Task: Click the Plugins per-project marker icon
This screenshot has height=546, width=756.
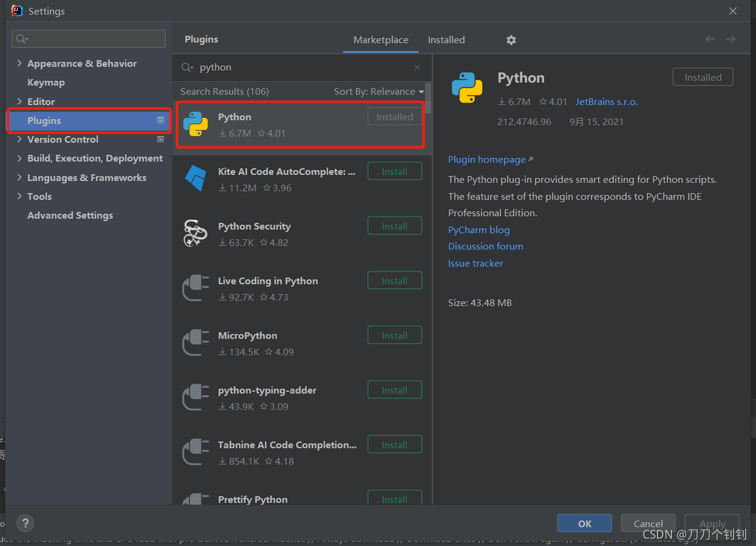Action: pyautogui.click(x=161, y=120)
